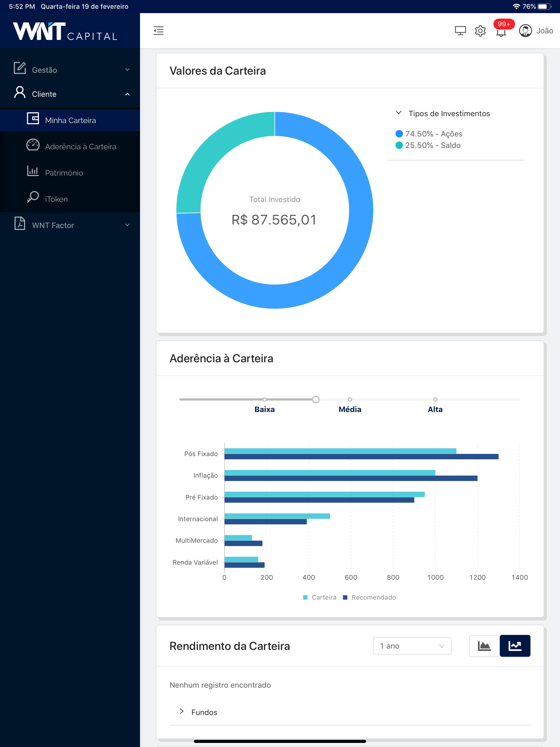Open João's user avatar icon

click(x=525, y=31)
